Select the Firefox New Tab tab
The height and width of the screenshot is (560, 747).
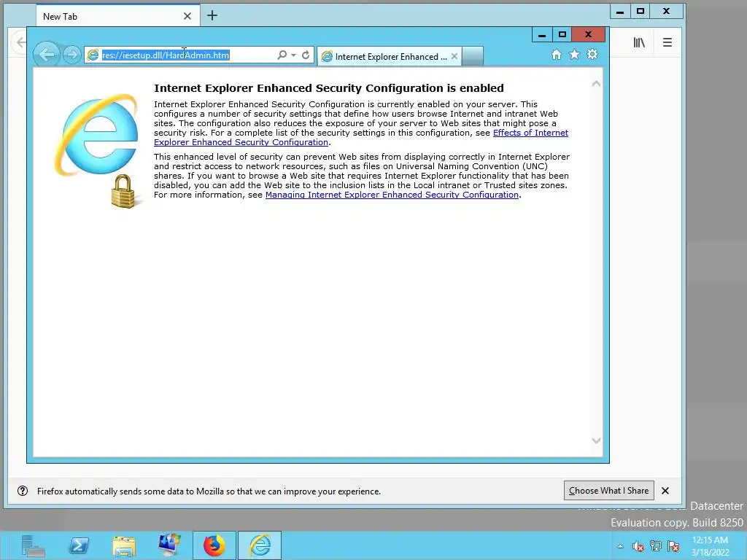pos(117,16)
